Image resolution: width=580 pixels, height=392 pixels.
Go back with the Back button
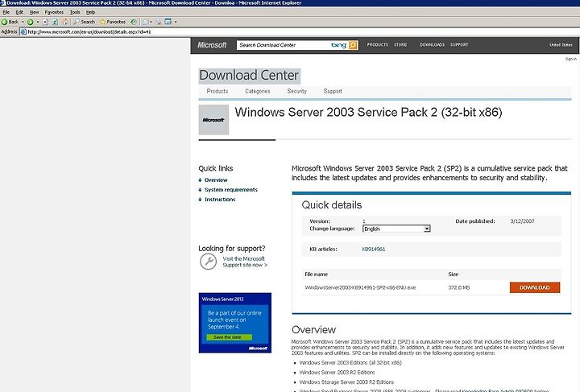[x=10, y=22]
